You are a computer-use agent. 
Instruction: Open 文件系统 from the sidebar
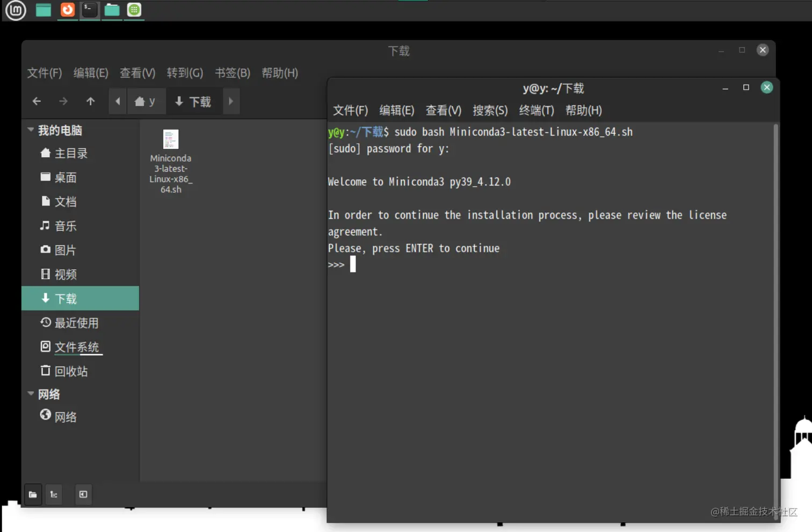pos(77,347)
